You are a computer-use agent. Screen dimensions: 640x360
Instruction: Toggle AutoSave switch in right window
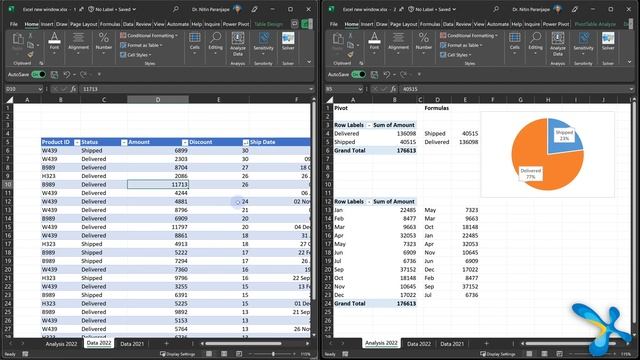(359, 75)
